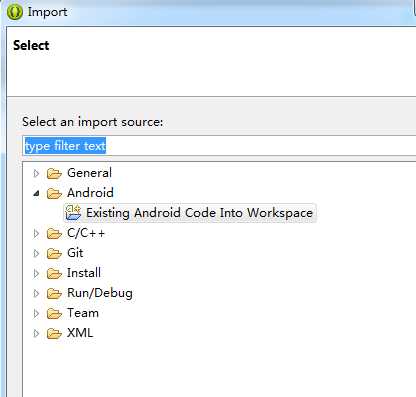The width and height of the screenshot is (416, 397).
Task: Click the type filter text field
Action: [219, 146]
